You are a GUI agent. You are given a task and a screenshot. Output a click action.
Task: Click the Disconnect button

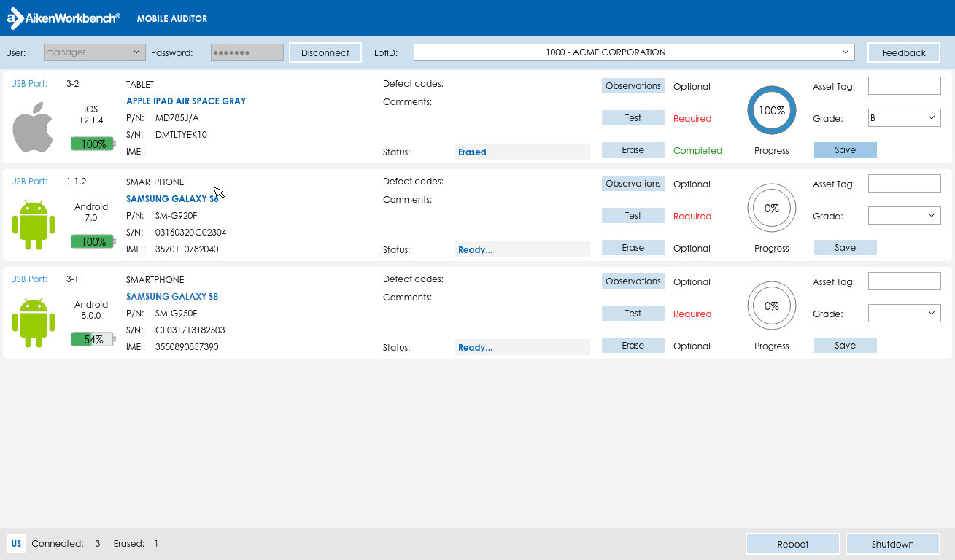(x=325, y=52)
